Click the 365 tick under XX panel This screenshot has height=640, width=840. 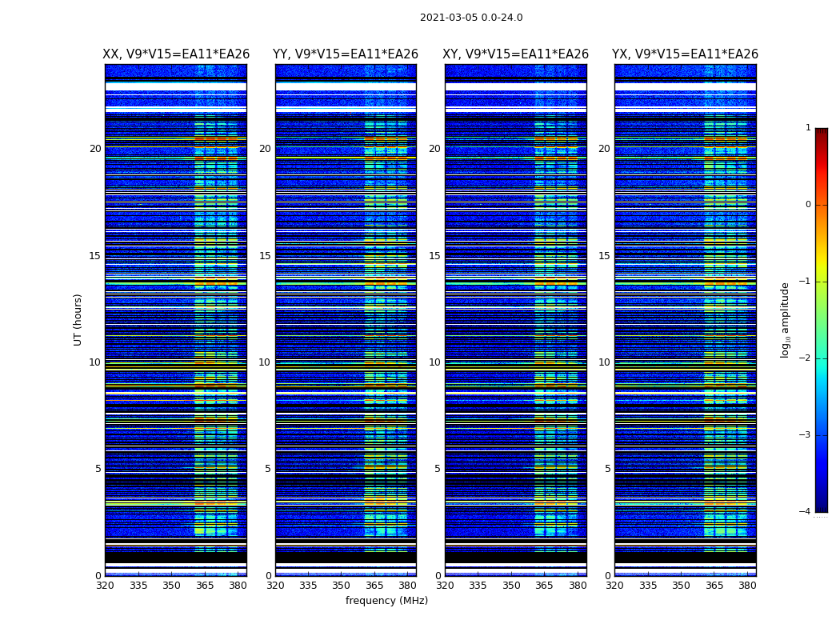[x=205, y=586]
